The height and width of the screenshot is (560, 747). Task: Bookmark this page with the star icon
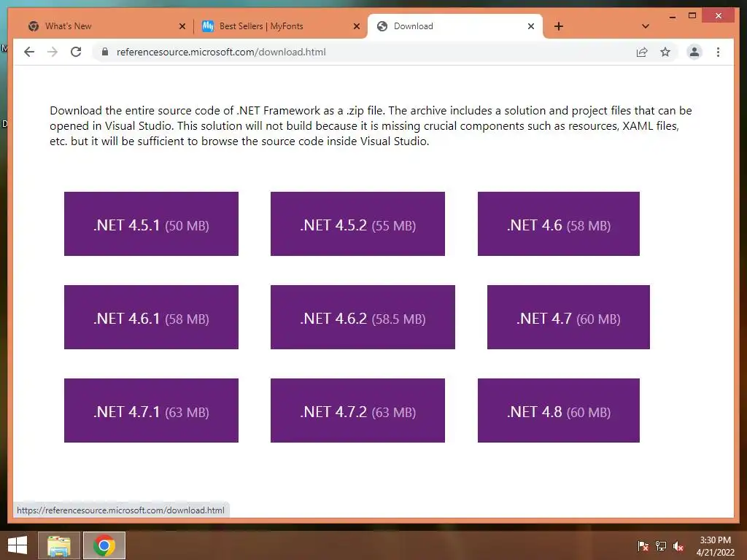pyautogui.click(x=665, y=52)
